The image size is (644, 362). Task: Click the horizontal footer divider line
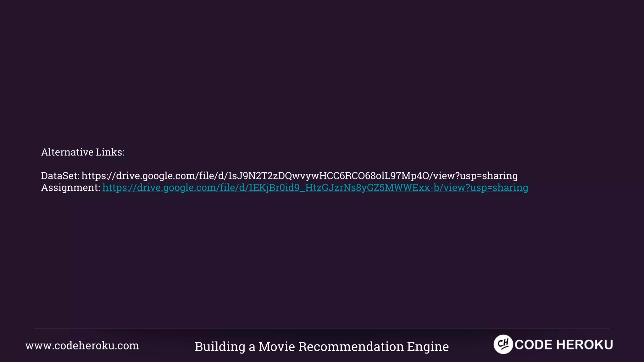322,328
